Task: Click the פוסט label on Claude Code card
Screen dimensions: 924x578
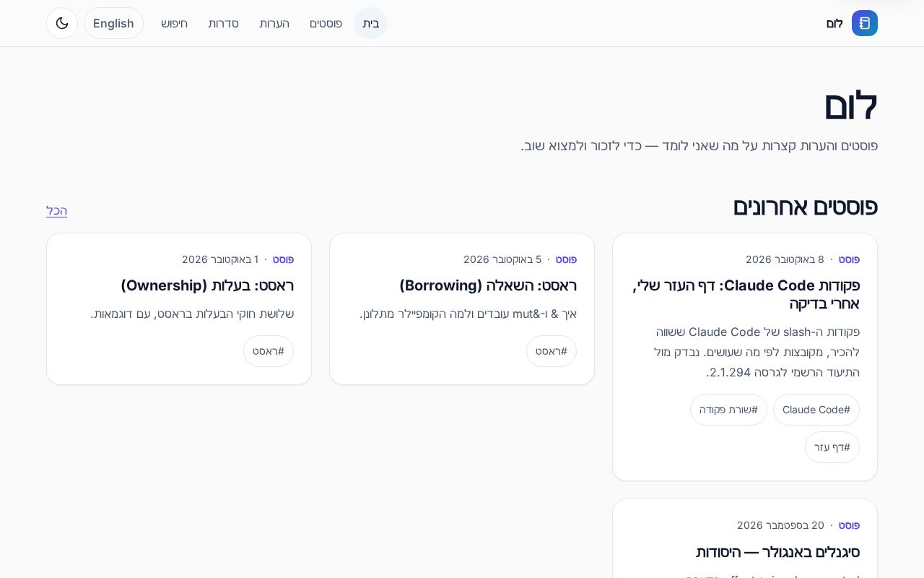Action: pyautogui.click(x=849, y=259)
